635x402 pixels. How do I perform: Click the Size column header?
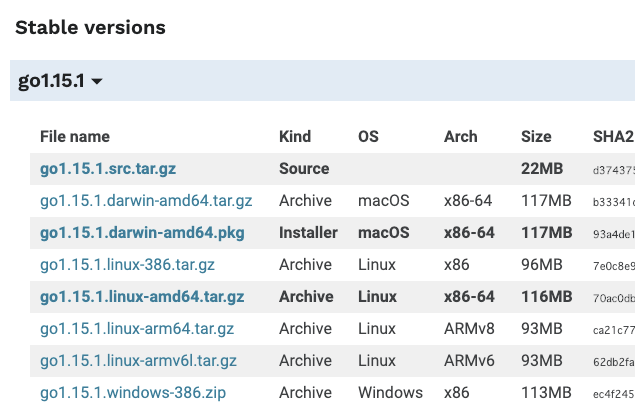tap(536, 137)
